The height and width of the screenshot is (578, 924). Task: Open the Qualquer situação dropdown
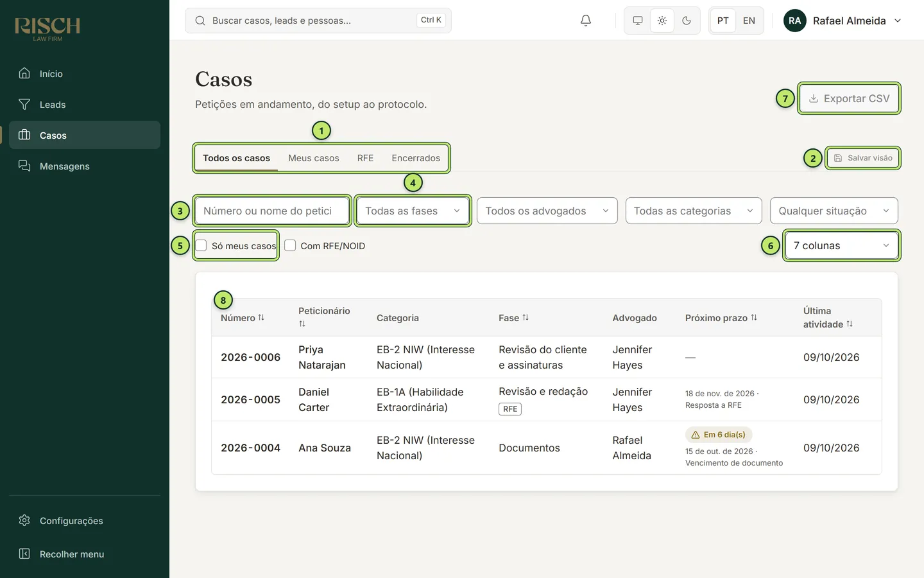click(834, 211)
